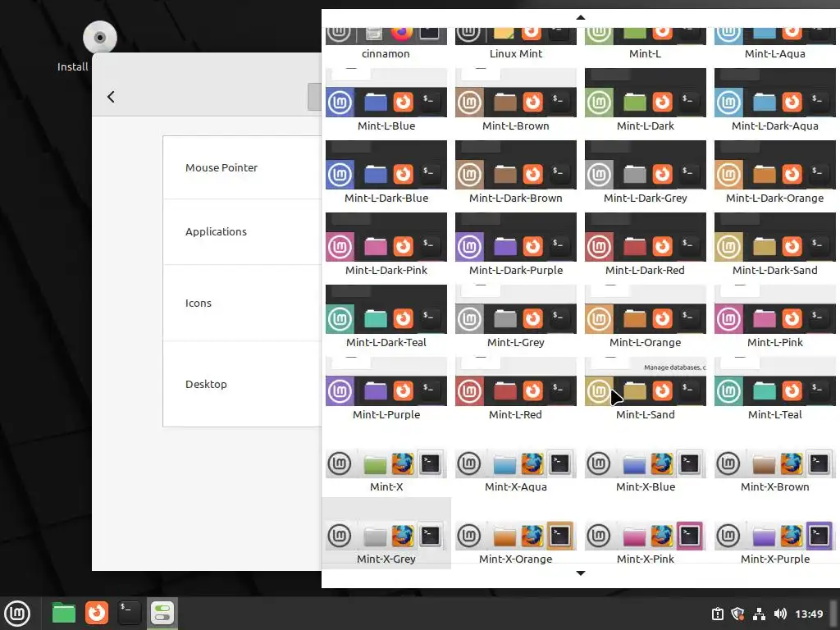Choose the Mint-L-Brown icon theme
The width and height of the screenshot is (840, 630).
515,100
